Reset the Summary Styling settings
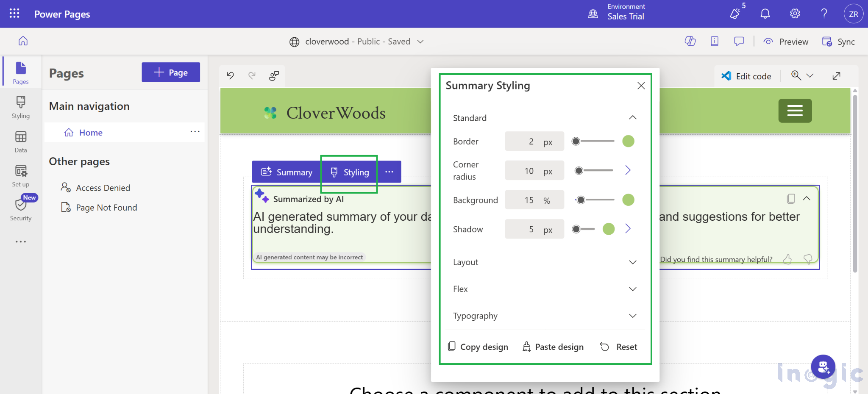The width and height of the screenshot is (868, 394). (x=619, y=347)
